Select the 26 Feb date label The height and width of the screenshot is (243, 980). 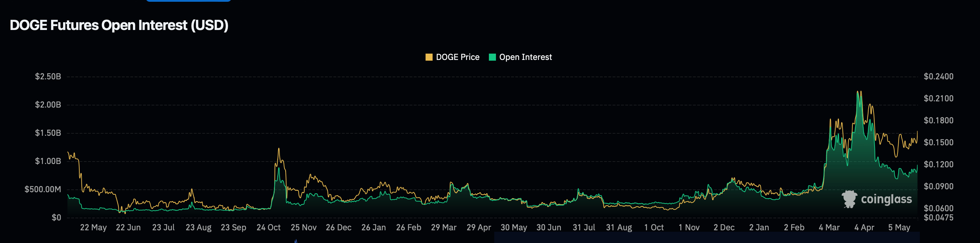(409, 227)
